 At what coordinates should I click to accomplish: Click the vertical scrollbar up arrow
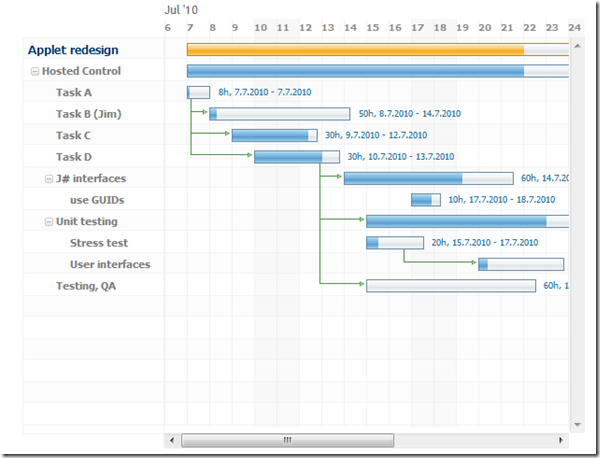[577, 46]
